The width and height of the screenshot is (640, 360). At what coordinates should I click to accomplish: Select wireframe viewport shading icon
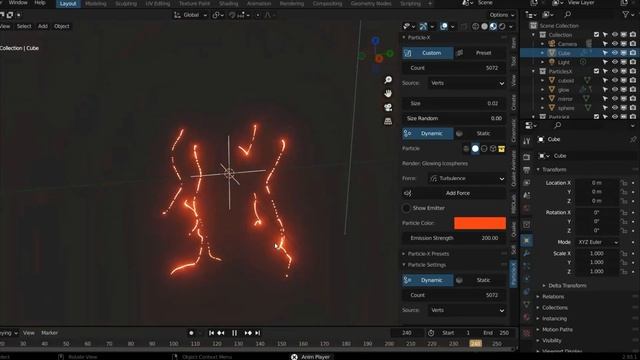476,27
